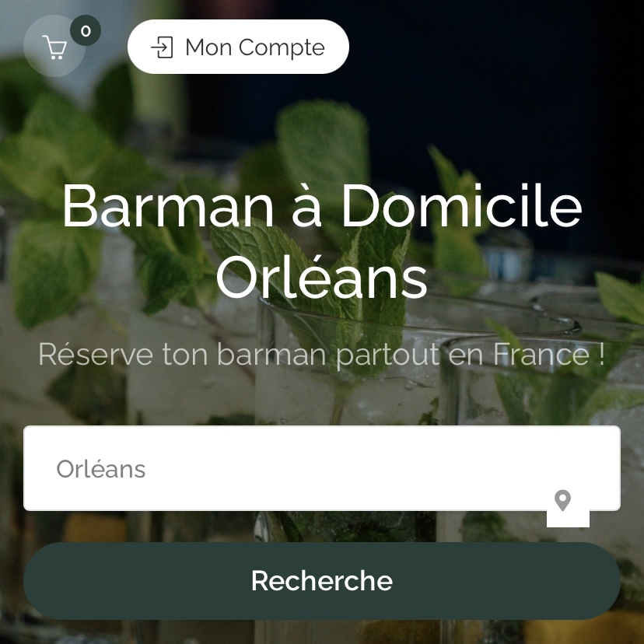Open the Mon Compte account button

238,47
